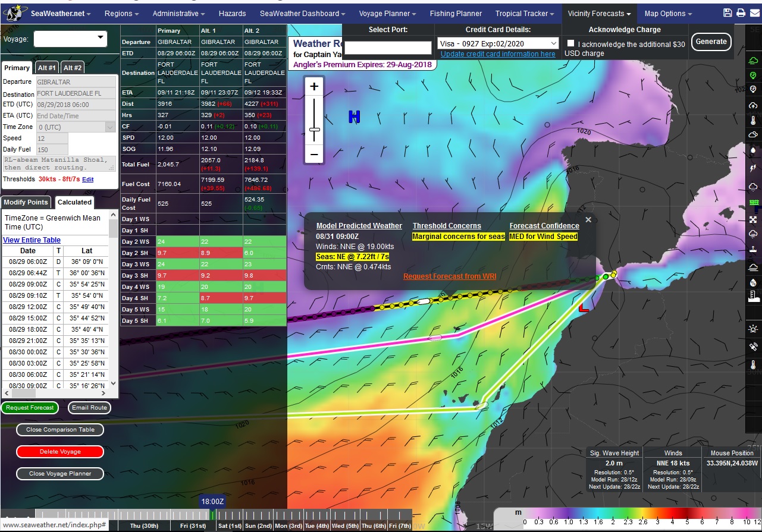Click the Email Route button
The image size is (762, 532).
[x=89, y=408]
